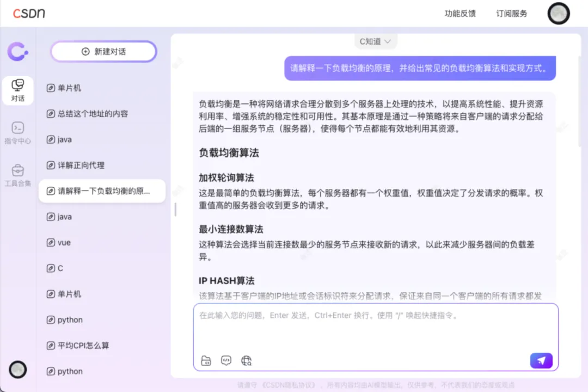Image resolution: width=588 pixels, height=392 pixels.
Task: Click the user question message bubble
Action: coord(420,68)
